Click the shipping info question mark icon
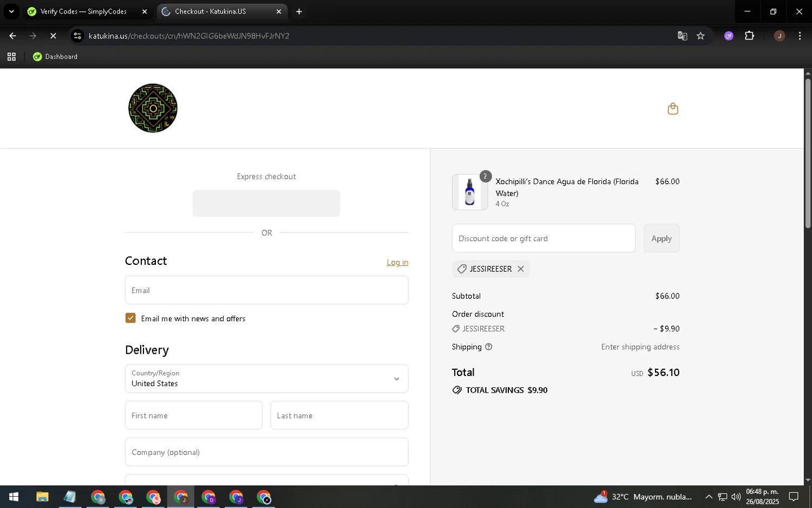The image size is (812, 508). 489,347
